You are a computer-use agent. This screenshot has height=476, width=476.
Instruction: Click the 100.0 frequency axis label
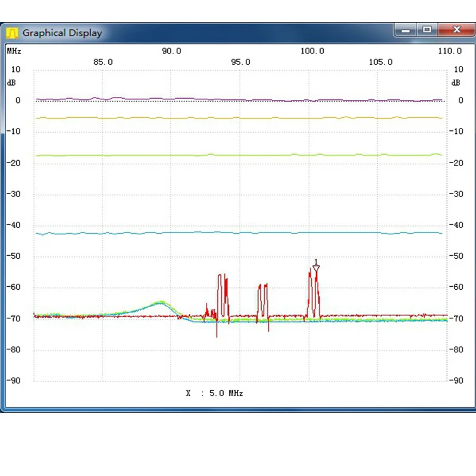tap(312, 51)
